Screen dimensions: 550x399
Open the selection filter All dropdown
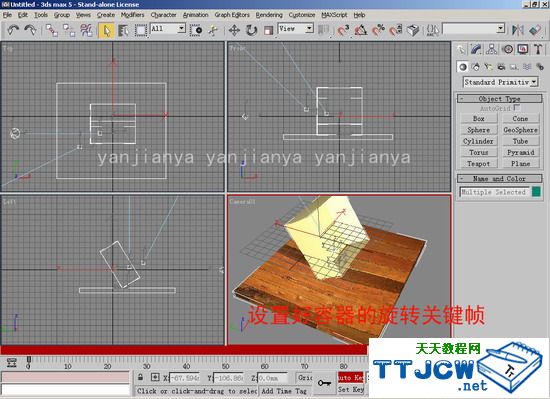[168, 28]
